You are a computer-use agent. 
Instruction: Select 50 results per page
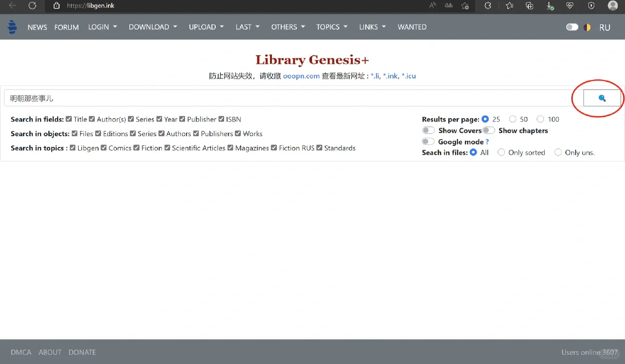point(513,119)
